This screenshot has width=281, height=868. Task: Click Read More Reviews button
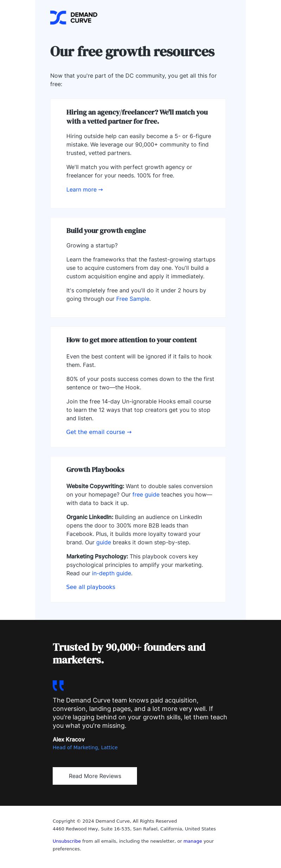point(95,776)
